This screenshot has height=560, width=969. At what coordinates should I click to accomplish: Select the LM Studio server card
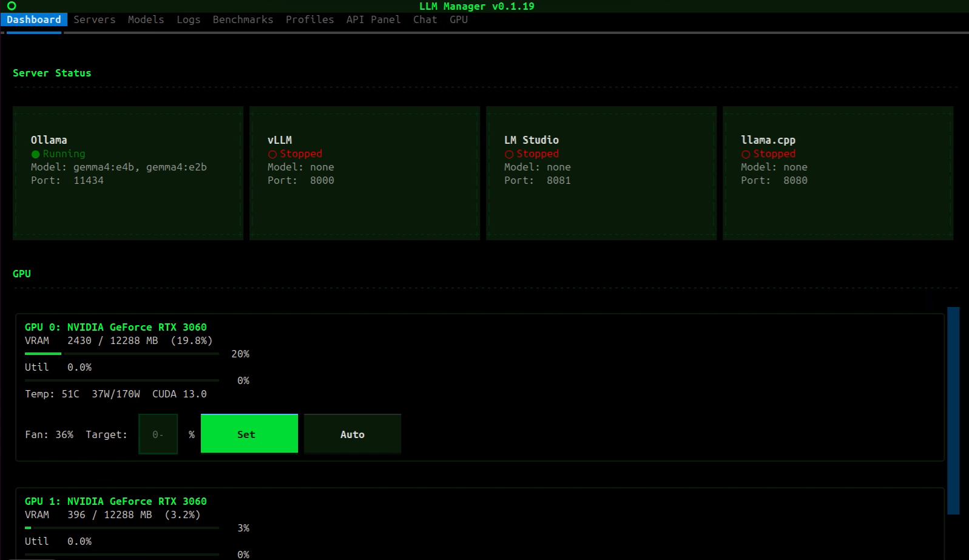601,174
